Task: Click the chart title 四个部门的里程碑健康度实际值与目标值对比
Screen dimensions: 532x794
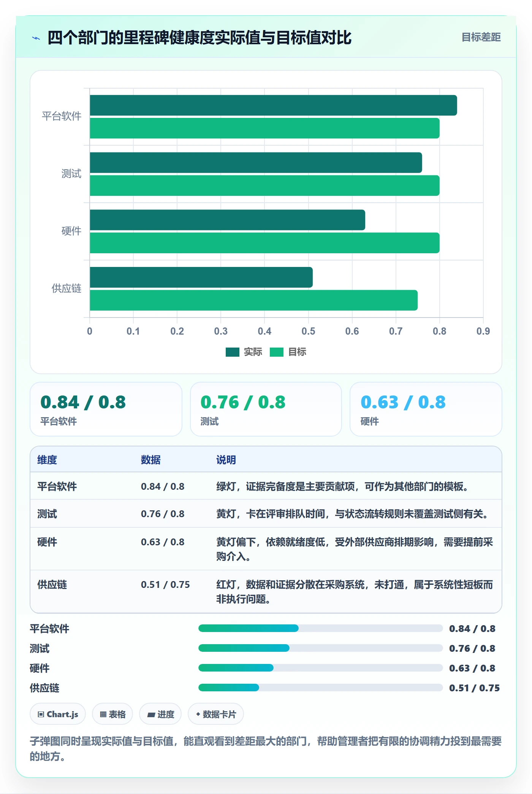Action: click(199, 38)
